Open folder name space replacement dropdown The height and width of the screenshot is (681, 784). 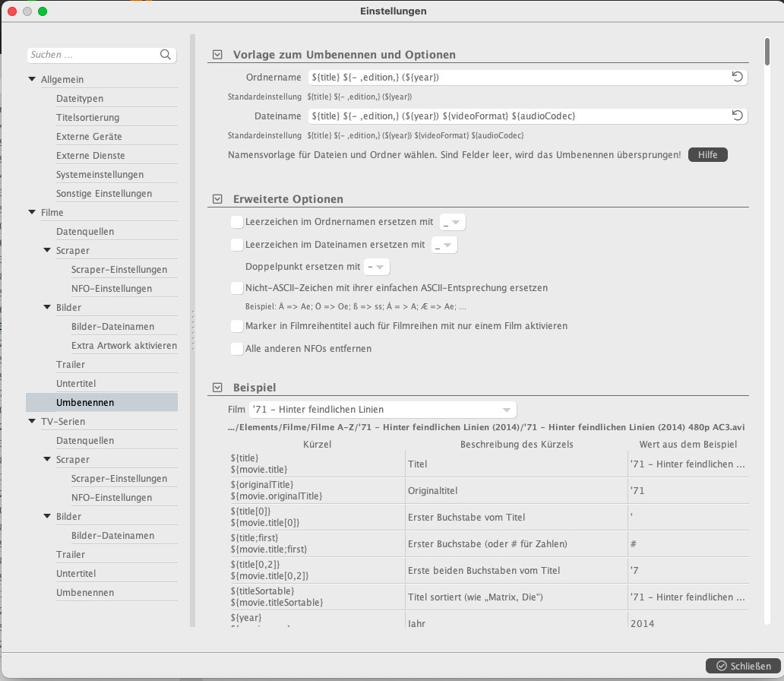click(x=453, y=222)
